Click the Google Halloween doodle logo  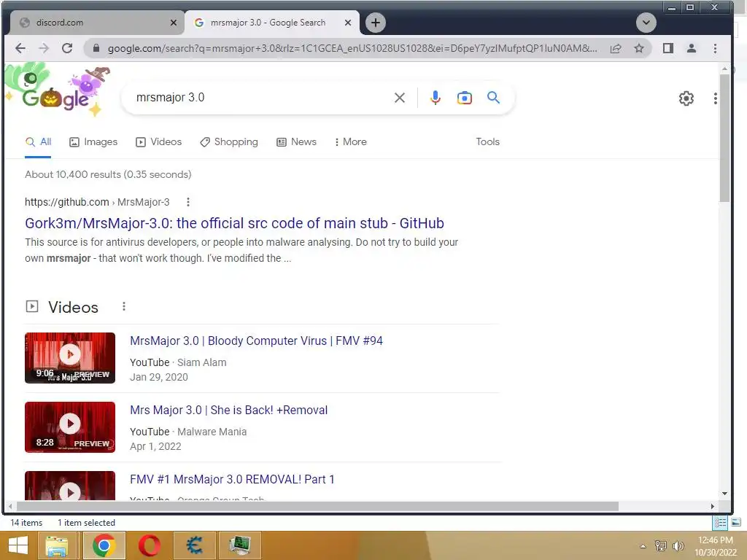[x=58, y=90]
